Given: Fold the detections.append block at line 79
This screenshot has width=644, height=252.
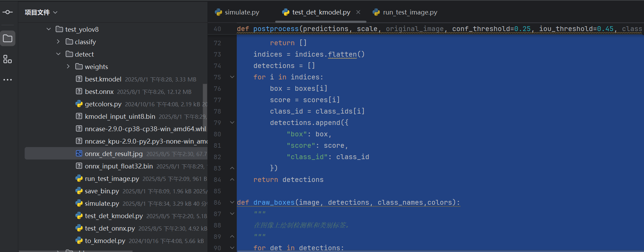Looking at the screenshot, I should point(232,123).
